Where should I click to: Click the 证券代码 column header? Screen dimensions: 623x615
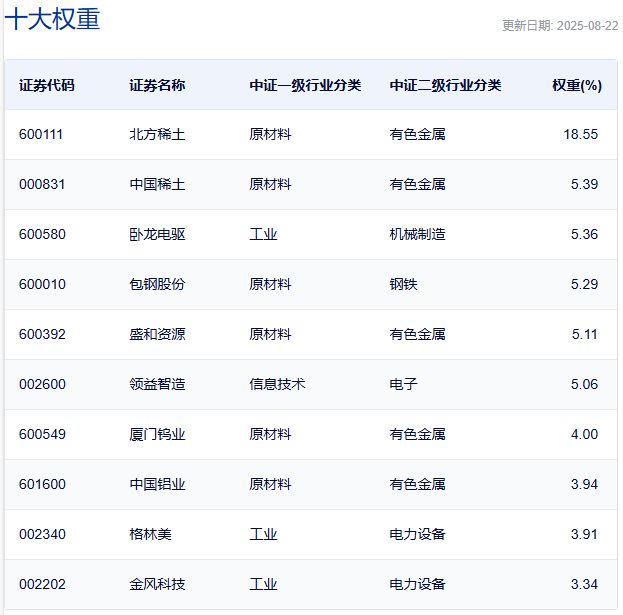(46, 85)
